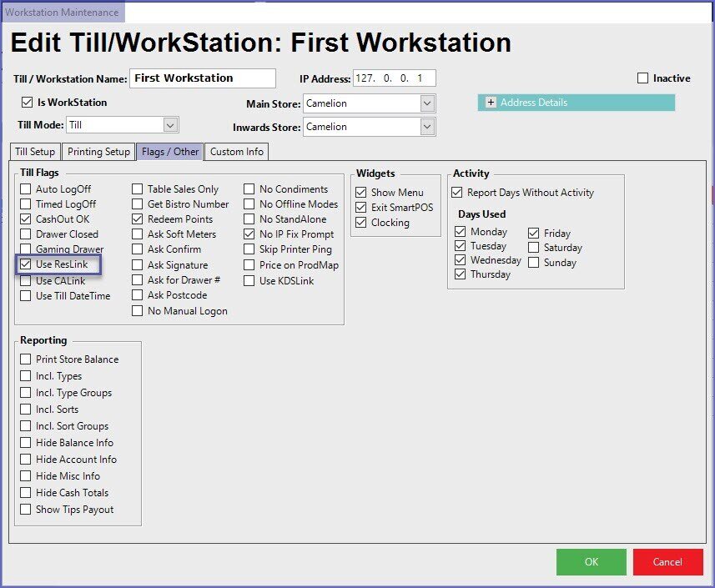Enable the Auto LogOff flag

[x=26, y=189]
